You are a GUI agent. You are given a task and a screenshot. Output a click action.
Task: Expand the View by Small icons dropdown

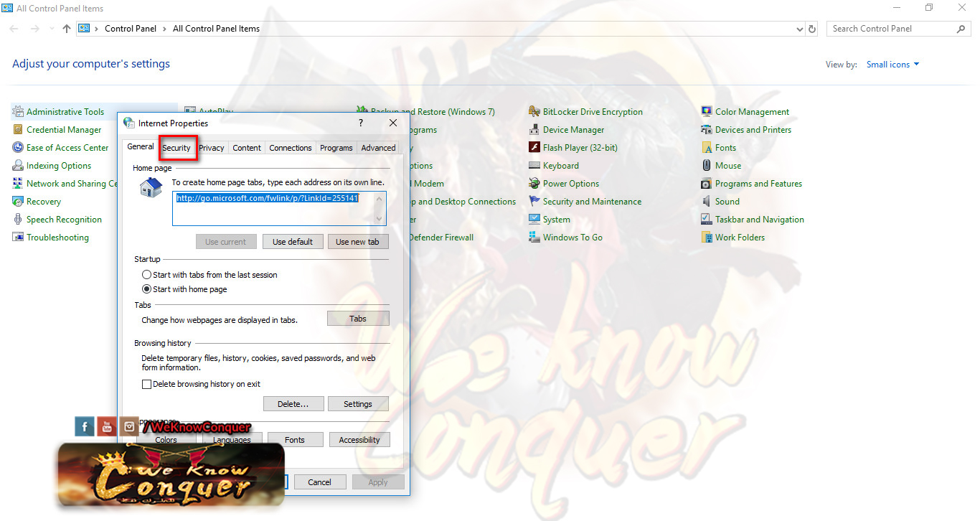pyautogui.click(x=892, y=65)
